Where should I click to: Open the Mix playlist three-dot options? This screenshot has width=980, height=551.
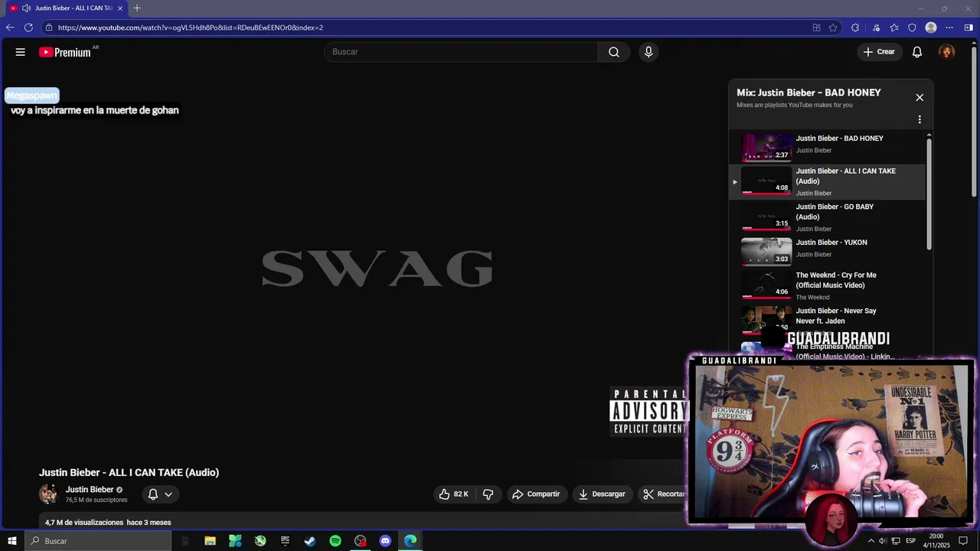pyautogui.click(x=920, y=119)
